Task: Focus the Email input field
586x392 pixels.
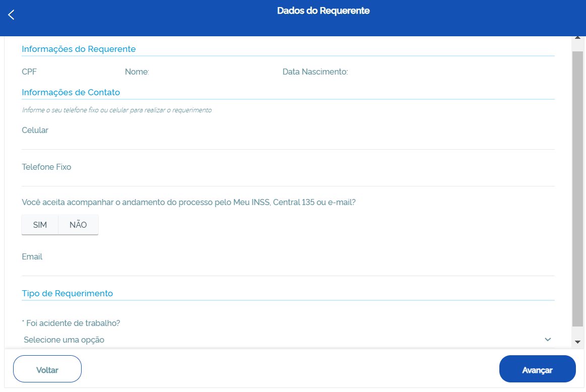Action: 287,268
